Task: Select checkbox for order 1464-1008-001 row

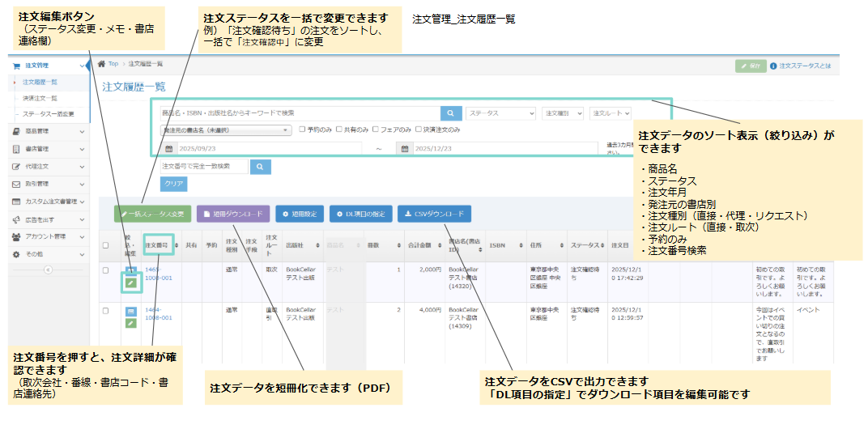Action: 106,311
